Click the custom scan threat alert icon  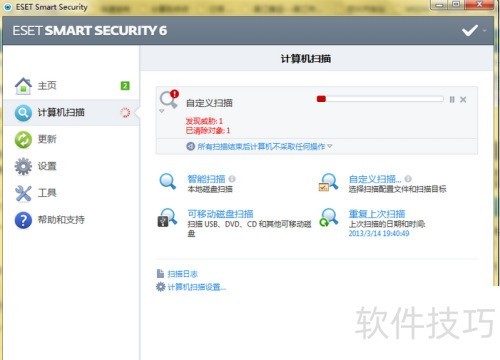(x=169, y=99)
